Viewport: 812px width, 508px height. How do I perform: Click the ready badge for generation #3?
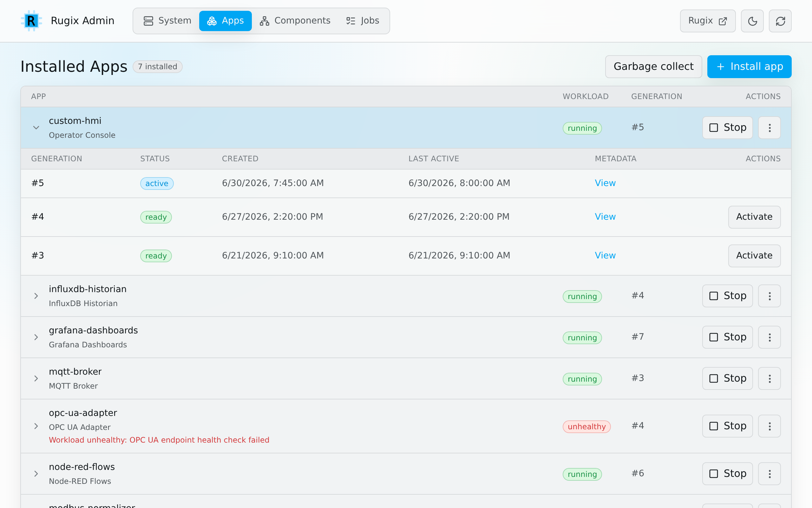point(156,256)
